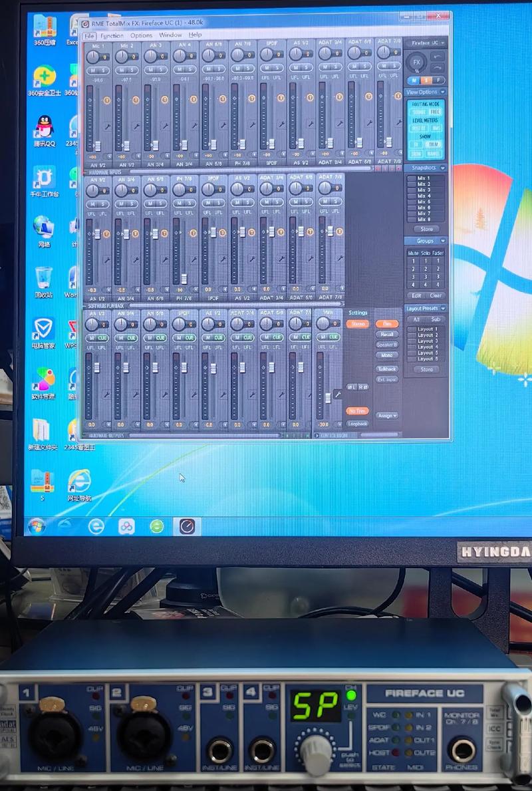Open the Assign dropdown in Control Room
The height and width of the screenshot is (791, 532).
pos(386,416)
